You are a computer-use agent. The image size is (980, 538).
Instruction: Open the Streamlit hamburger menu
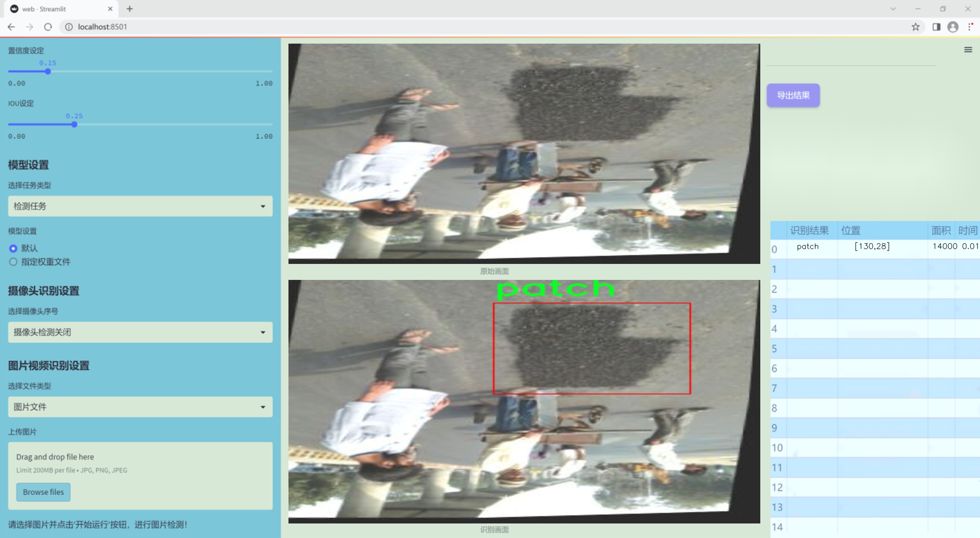click(x=968, y=50)
